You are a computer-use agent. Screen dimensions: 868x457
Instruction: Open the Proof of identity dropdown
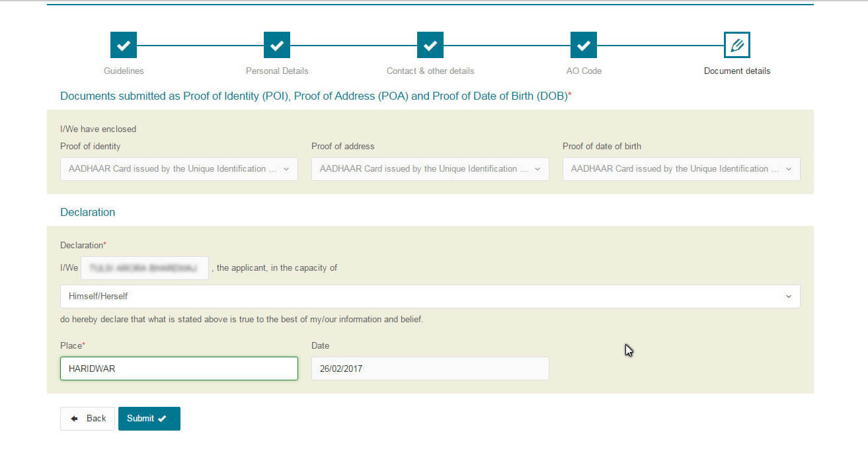(178, 168)
